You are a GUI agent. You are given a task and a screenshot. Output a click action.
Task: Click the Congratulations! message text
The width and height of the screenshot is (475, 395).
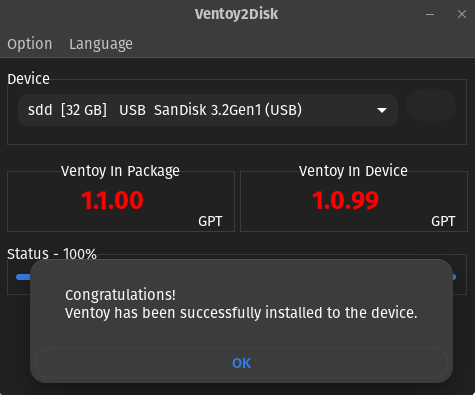click(120, 295)
